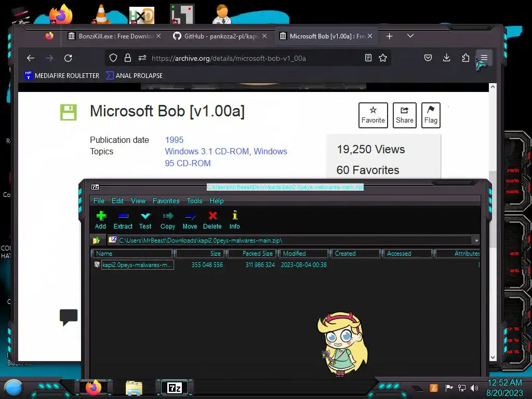532x399 pixels.
Task: Click the Firefox forward arrow
Action: (49, 58)
